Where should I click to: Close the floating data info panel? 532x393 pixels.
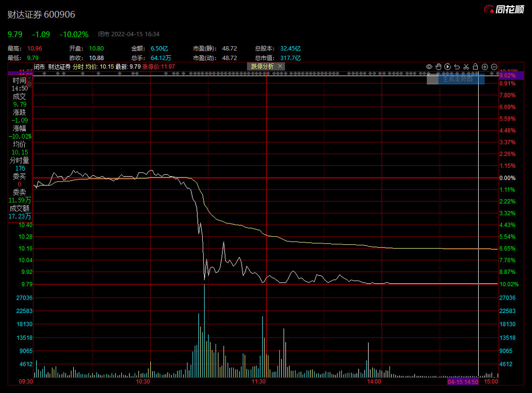[x=30, y=78]
